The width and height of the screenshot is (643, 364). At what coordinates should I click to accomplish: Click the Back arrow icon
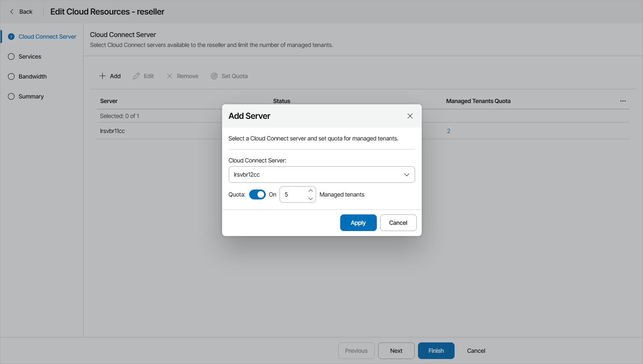pyautogui.click(x=12, y=12)
